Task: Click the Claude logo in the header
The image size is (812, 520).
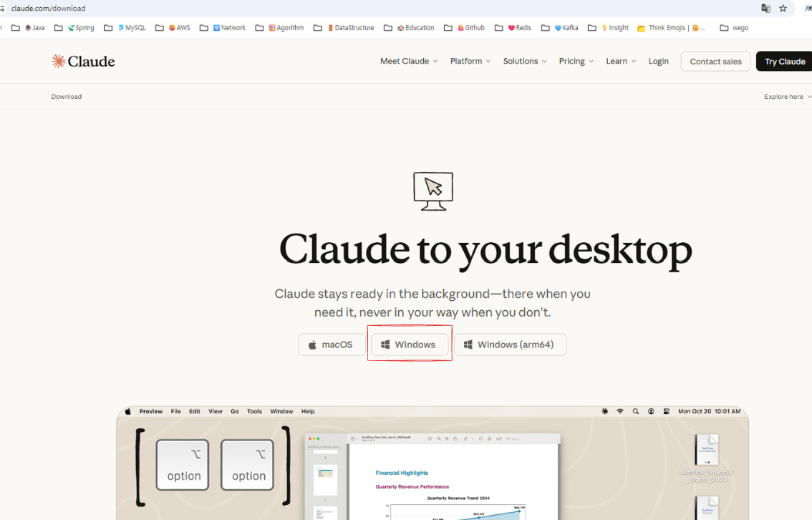Action: point(83,61)
